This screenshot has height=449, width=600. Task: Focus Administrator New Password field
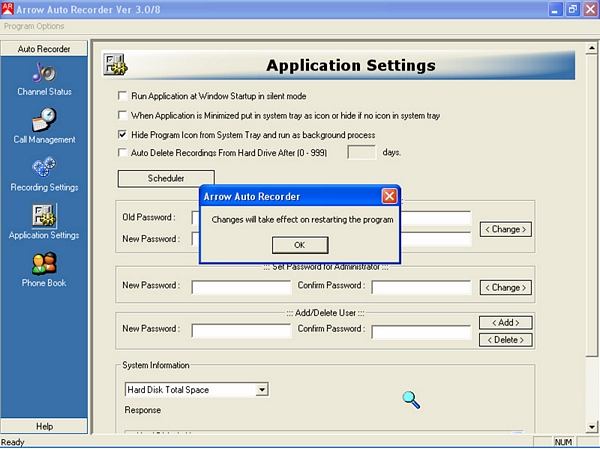coord(241,287)
